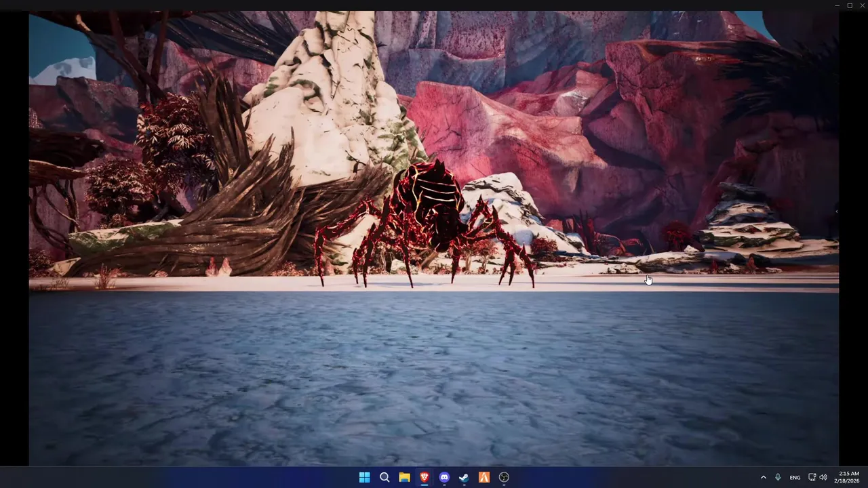Switch to Brave browser in taskbar
This screenshot has height=488, width=868.
425,477
